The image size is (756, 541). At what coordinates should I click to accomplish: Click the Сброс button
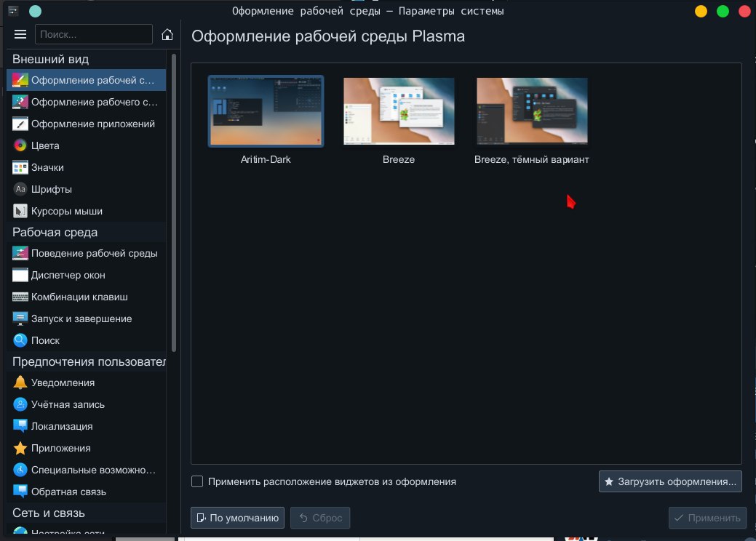pyautogui.click(x=320, y=518)
